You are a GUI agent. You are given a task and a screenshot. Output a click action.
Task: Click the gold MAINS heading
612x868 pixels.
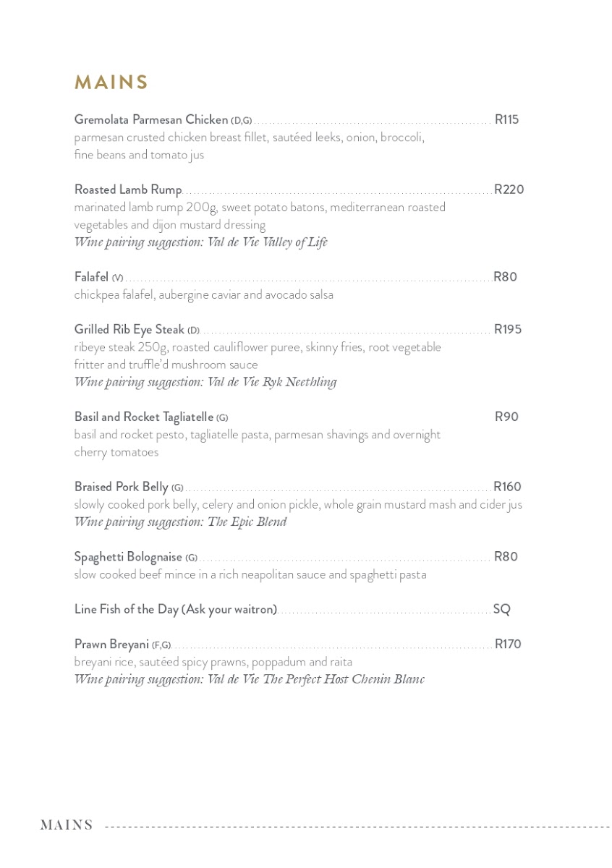(111, 82)
